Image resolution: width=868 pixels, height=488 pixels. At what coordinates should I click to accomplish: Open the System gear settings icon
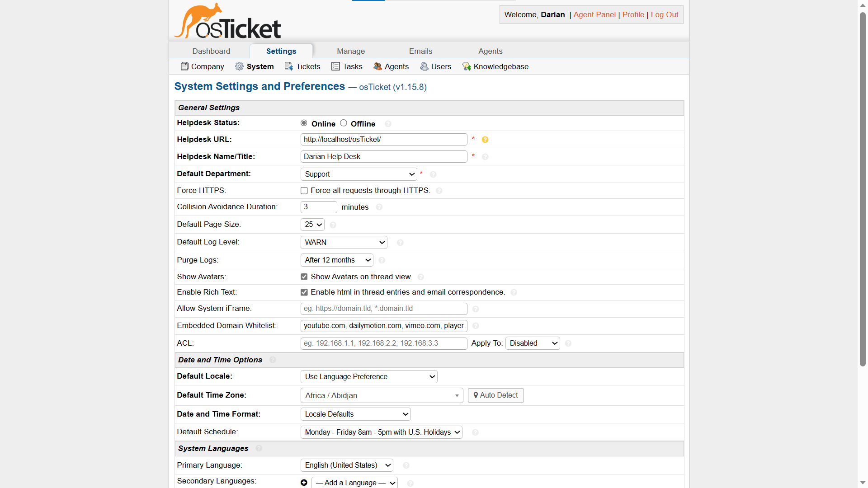tap(239, 66)
